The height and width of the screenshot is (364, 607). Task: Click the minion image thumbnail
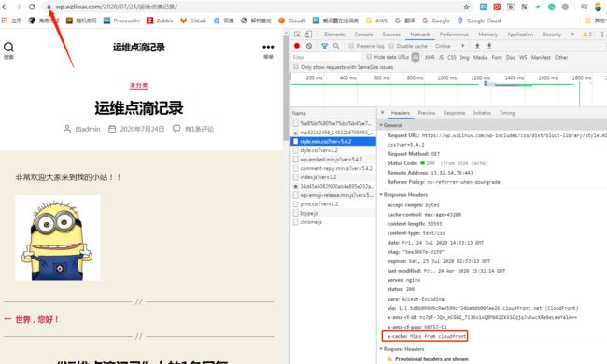[x=58, y=237]
